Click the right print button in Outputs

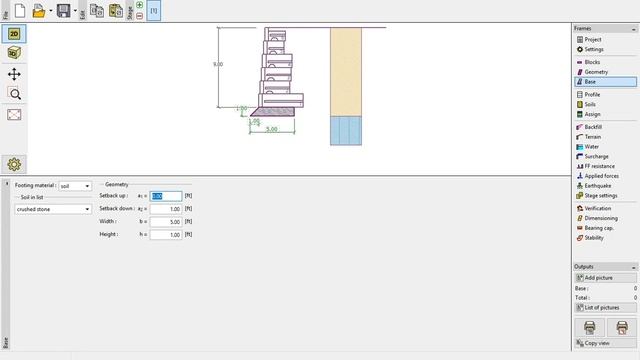point(622,327)
